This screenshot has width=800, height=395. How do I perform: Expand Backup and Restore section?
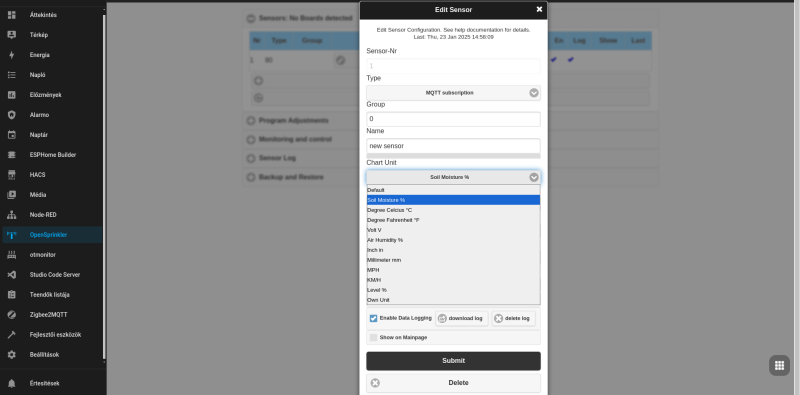pos(251,177)
